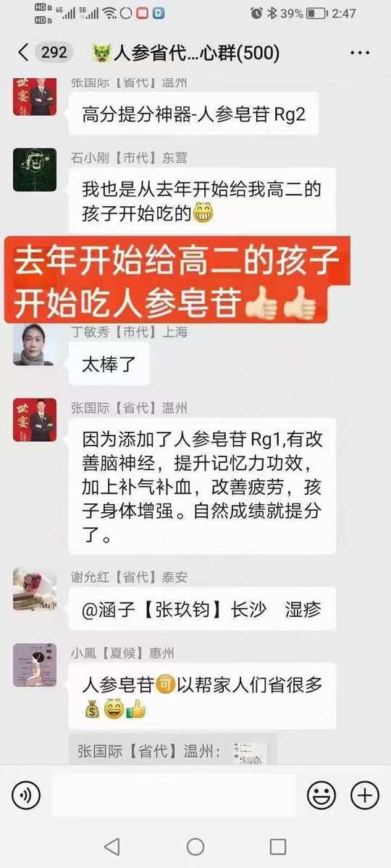
Task: Tap the plus attachments icon
Action: 365,796
